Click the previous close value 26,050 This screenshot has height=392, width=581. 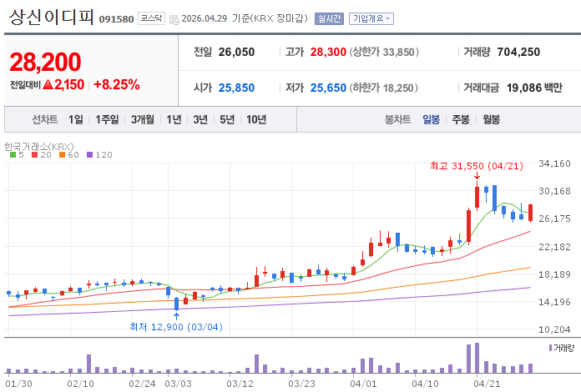coord(236,53)
